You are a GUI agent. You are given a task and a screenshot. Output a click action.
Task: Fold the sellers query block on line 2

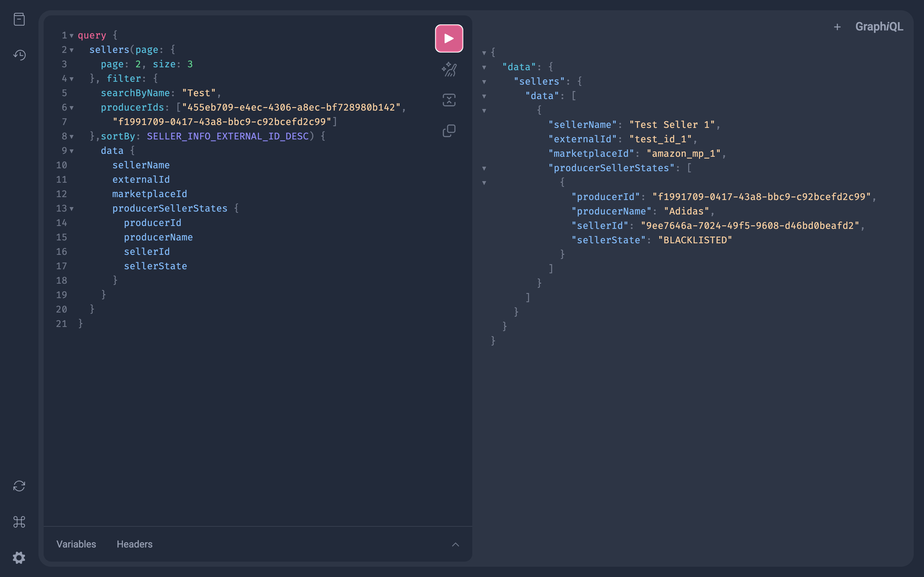[x=72, y=50]
